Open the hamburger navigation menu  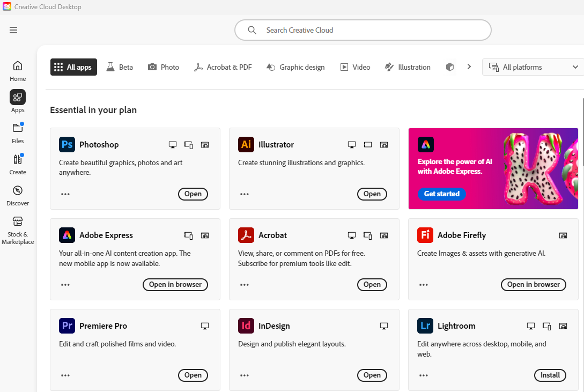(13, 30)
